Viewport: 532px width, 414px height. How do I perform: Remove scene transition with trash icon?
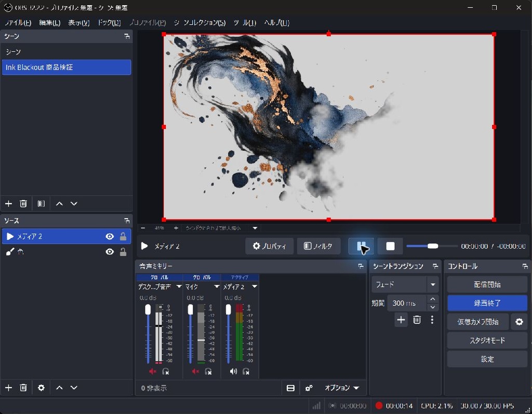pyautogui.click(x=417, y=319)
